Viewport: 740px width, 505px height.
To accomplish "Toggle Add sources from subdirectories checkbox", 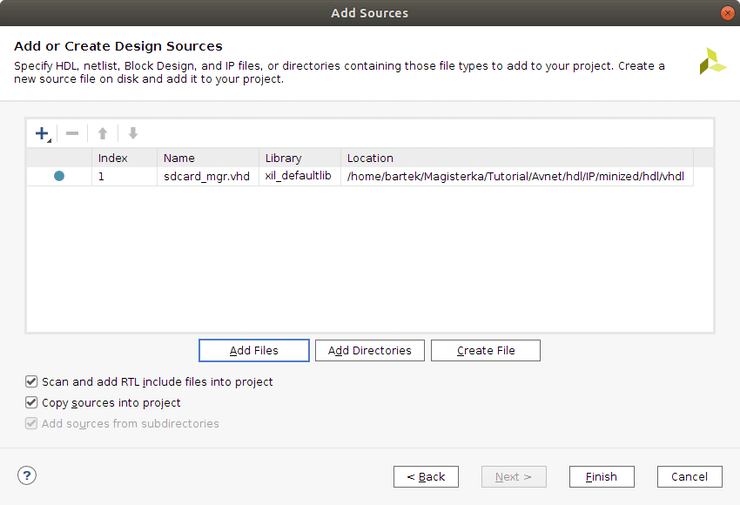I will 31,424.
